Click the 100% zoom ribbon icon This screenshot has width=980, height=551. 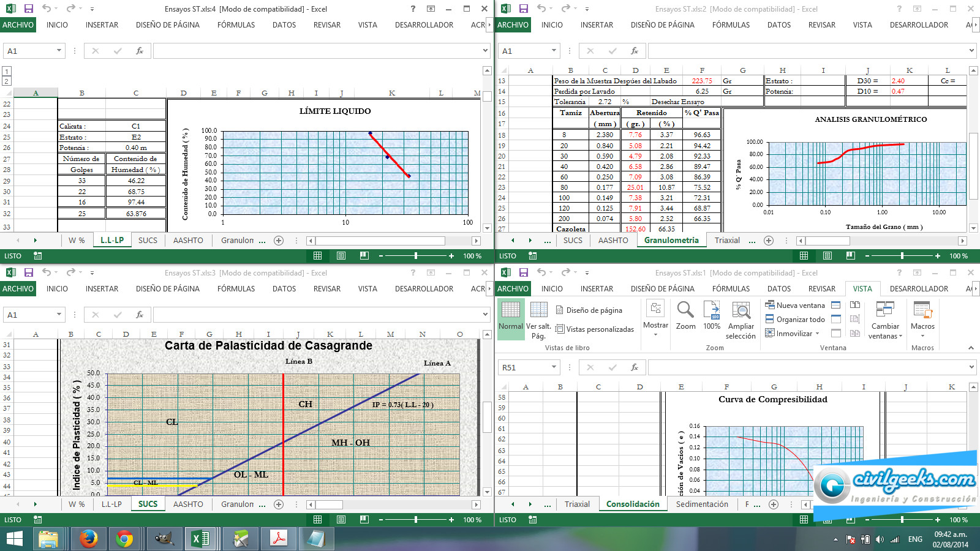[712, 315]
